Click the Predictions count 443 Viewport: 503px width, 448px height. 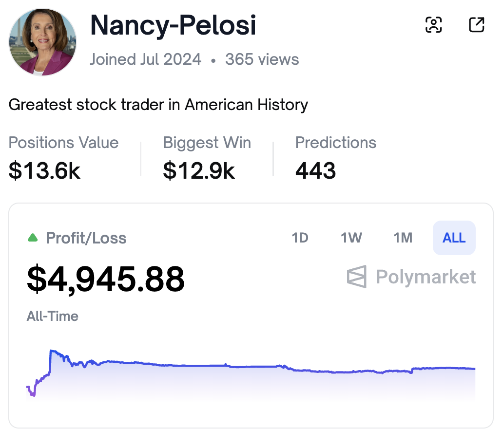315,171
